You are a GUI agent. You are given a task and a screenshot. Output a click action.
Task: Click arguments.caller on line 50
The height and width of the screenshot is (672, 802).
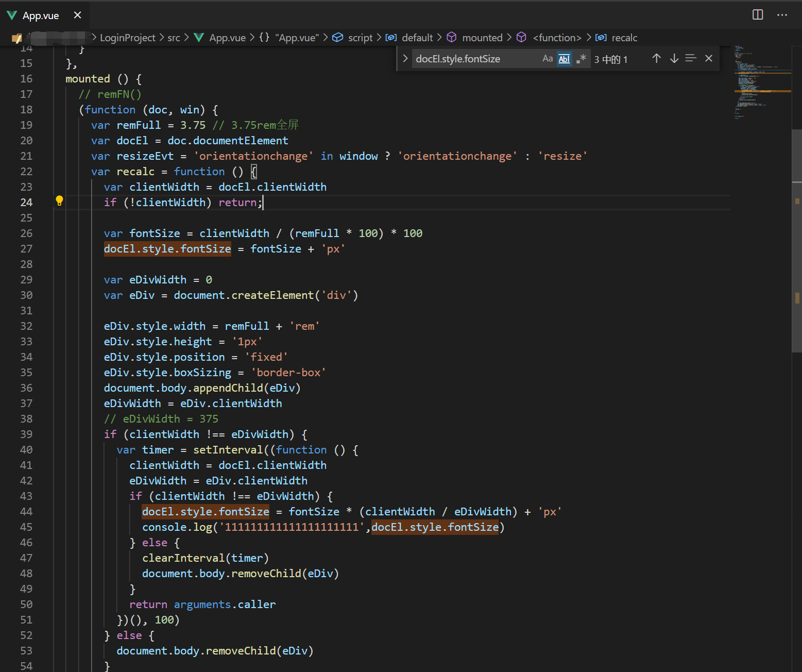click(225, 604)
